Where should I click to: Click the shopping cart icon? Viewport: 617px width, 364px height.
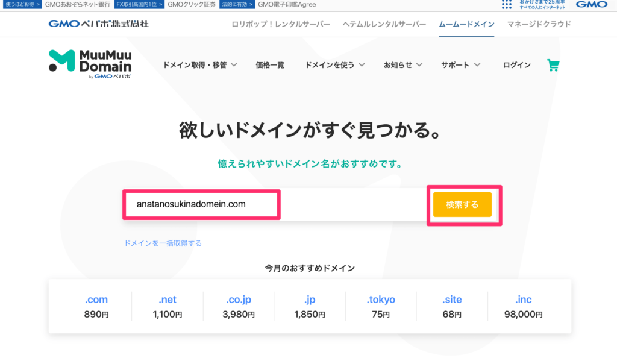[553, 65]
